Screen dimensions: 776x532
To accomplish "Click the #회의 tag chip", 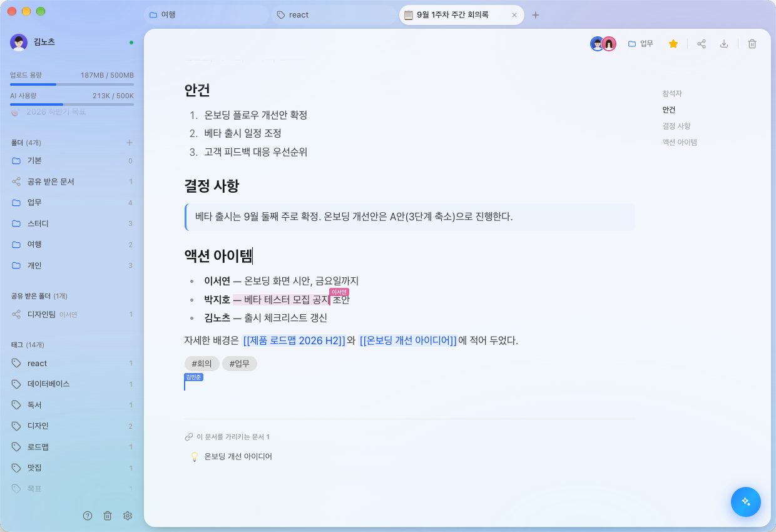I will (x=202, y=364).
